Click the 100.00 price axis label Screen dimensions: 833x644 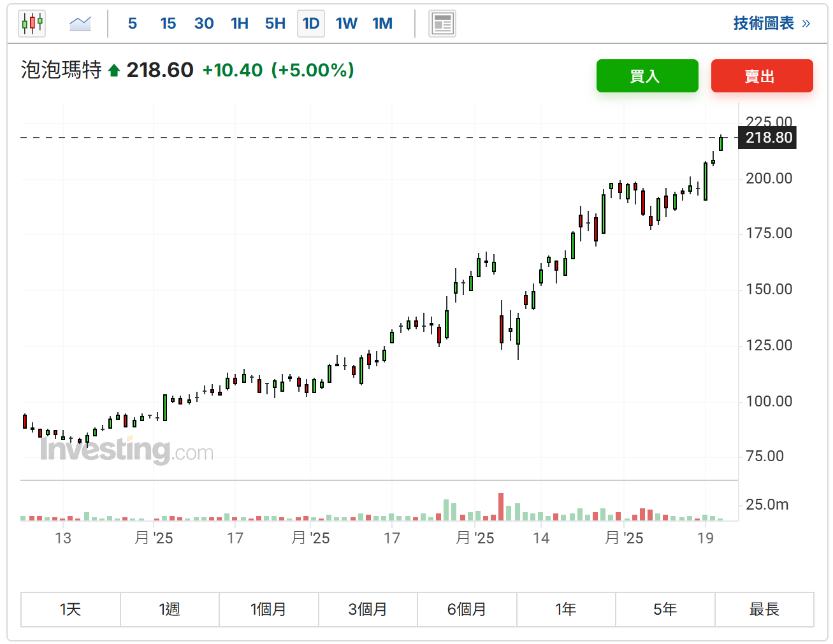(769, 401)
